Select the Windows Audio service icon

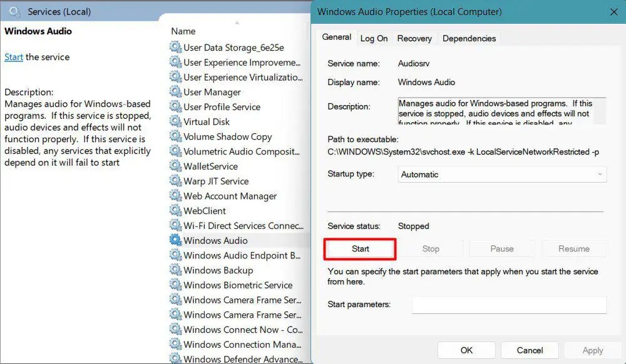click(x=174, y=240)
